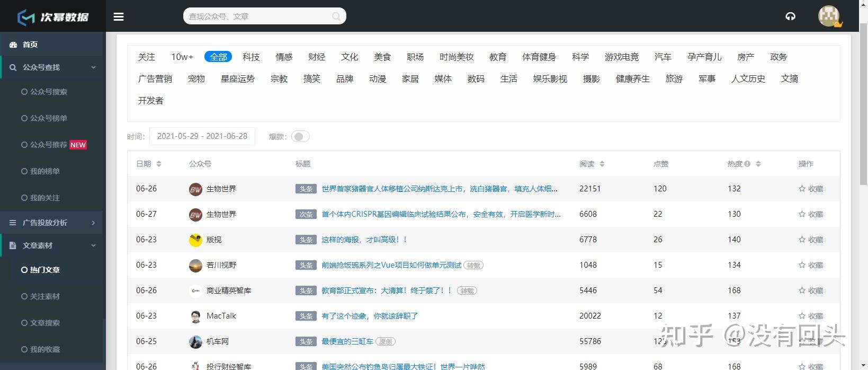Open MacTalk account avatar icon
The image size is (868, 370).
[x=195, y=316]
